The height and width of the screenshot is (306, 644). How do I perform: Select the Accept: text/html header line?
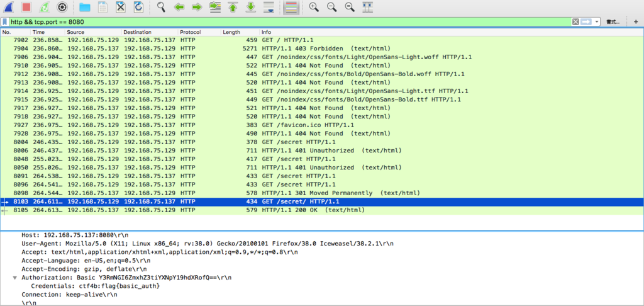pos(160,252)
